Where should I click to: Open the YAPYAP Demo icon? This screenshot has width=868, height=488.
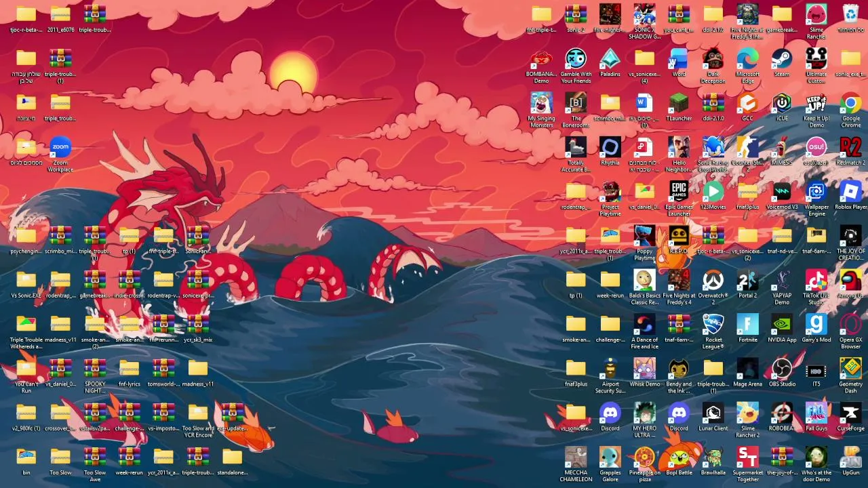pyautogui.click(x=782, y=281)
